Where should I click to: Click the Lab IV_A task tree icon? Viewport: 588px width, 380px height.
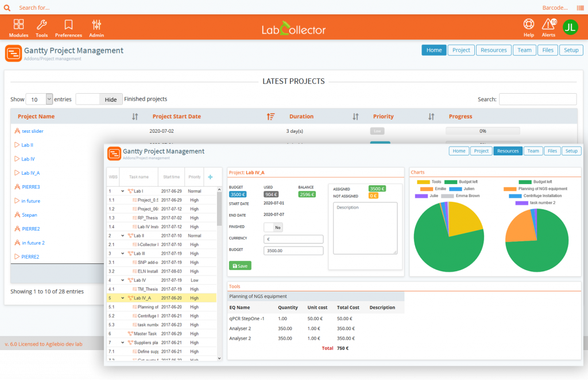click(130, 298)
